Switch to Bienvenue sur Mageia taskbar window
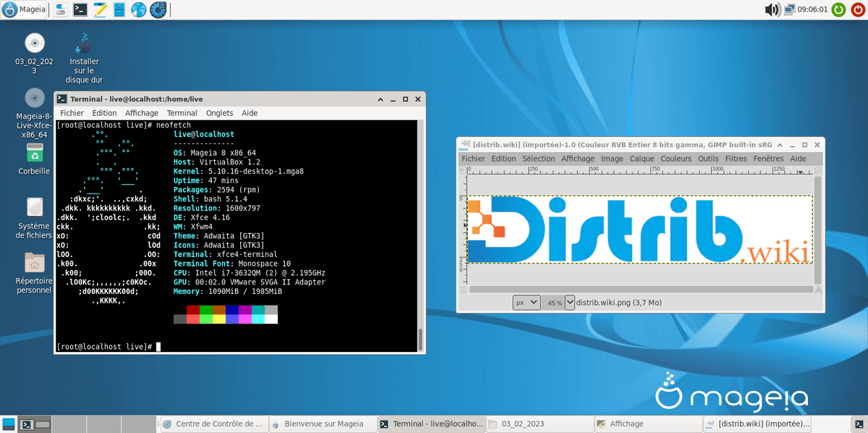868x433 pixels. (322, 424)
